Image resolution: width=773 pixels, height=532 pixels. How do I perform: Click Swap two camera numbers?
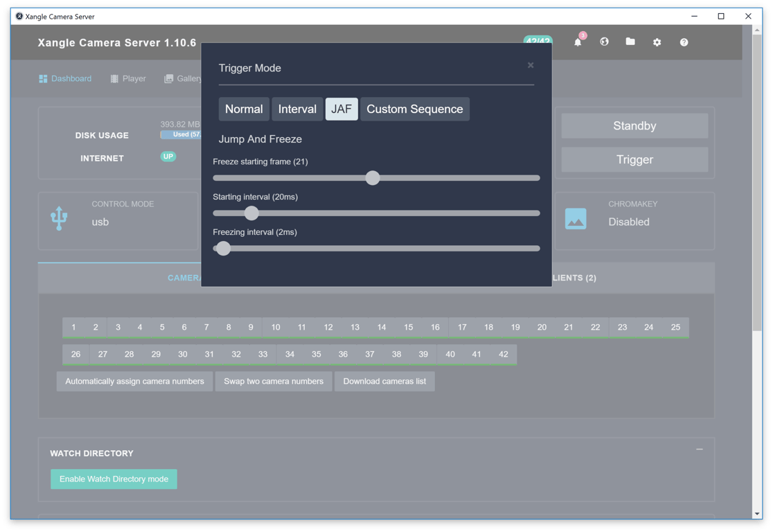coord(274,382)
